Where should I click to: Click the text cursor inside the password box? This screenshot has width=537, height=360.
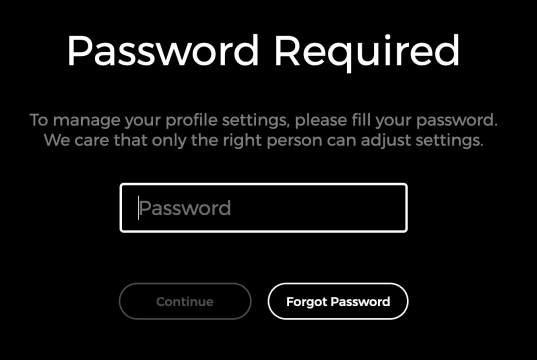point(138,208)
